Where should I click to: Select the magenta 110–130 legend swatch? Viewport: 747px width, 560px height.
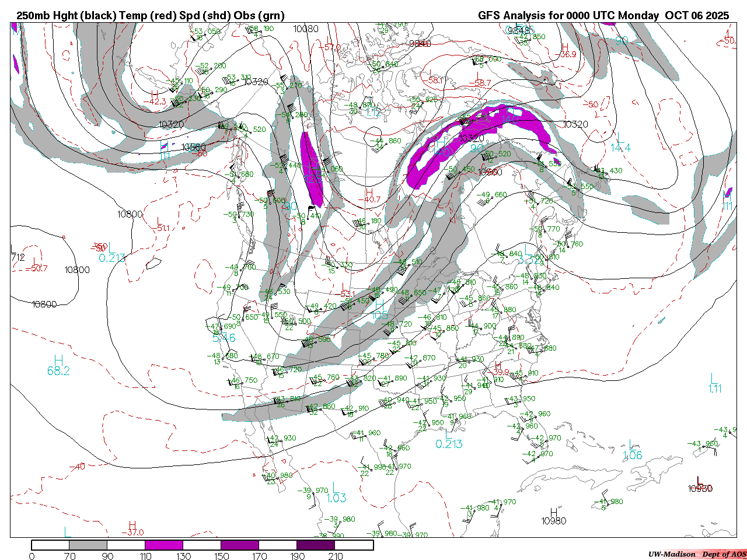[164, 545]
